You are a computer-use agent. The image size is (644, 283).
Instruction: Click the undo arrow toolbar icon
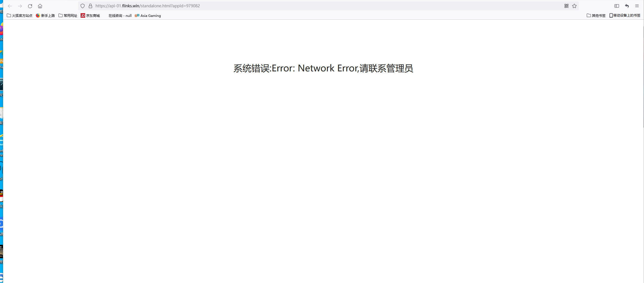[627, 6]
